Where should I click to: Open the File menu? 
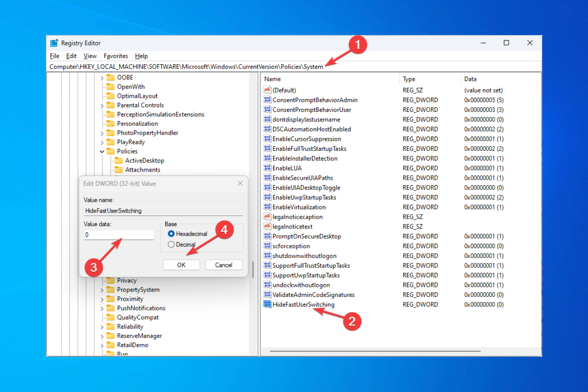click(x=55, y=56)
